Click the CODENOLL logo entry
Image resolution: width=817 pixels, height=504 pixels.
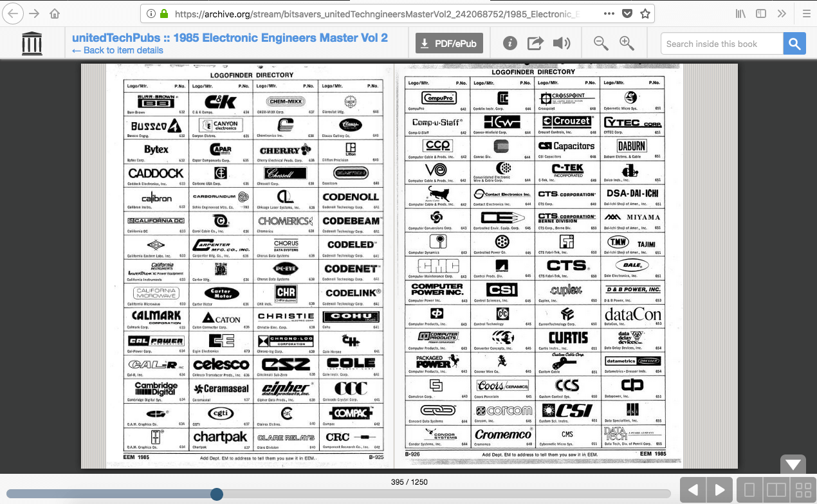351,200
